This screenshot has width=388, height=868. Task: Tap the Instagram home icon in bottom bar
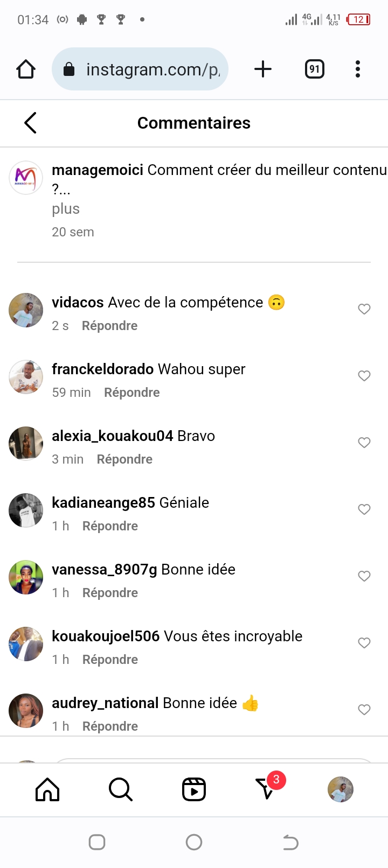[47, 789]
